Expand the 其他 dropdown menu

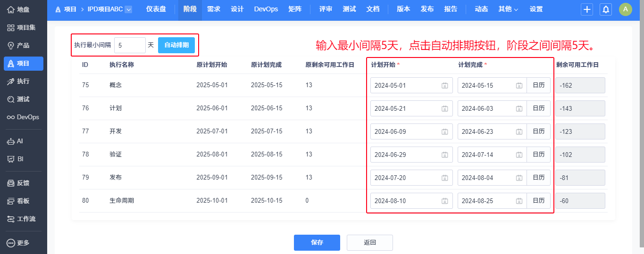click(508, 9)
